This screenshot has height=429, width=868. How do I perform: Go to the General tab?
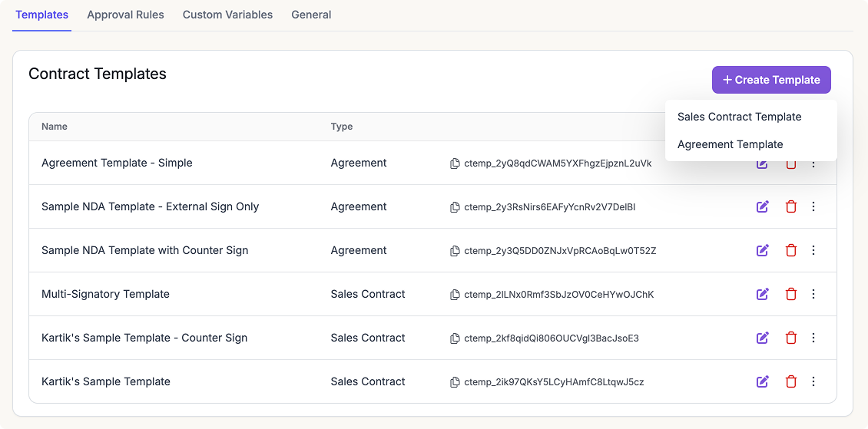click(x=311, y=15)
